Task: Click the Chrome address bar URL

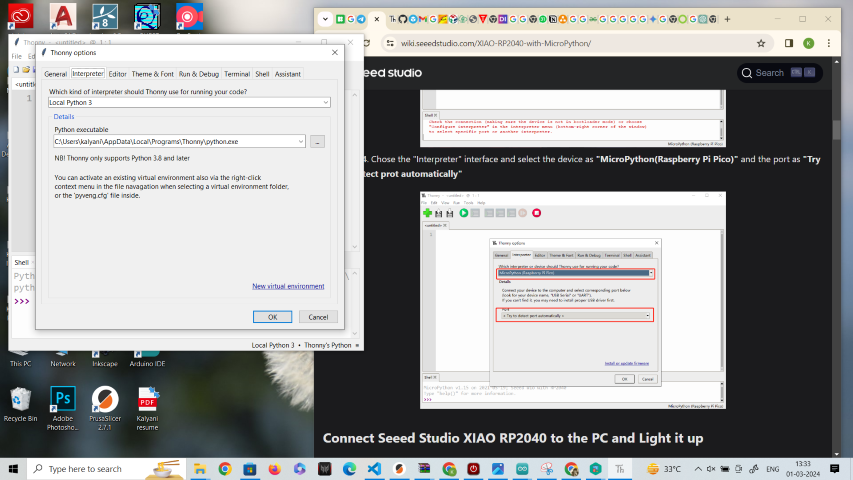Action: (x=496, y=44)
